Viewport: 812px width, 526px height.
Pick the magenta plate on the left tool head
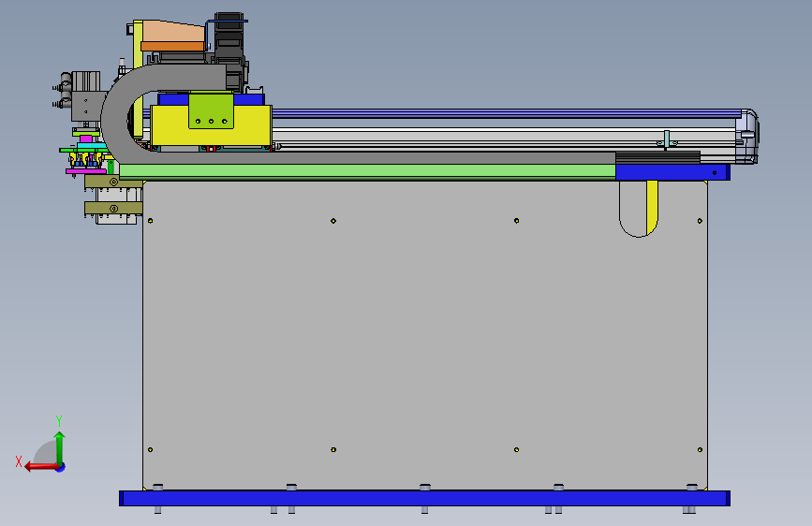point(86,171)
